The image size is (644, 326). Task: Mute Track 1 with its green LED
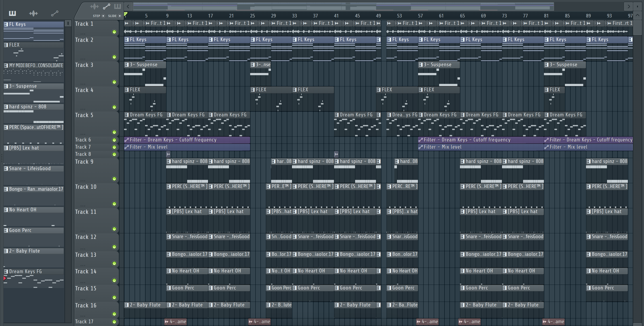coord(114,32)
